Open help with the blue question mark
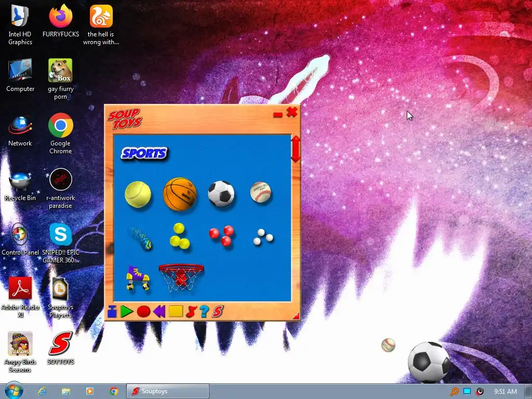The width and height of the screenshot is (532, 399). coord(204,312)
